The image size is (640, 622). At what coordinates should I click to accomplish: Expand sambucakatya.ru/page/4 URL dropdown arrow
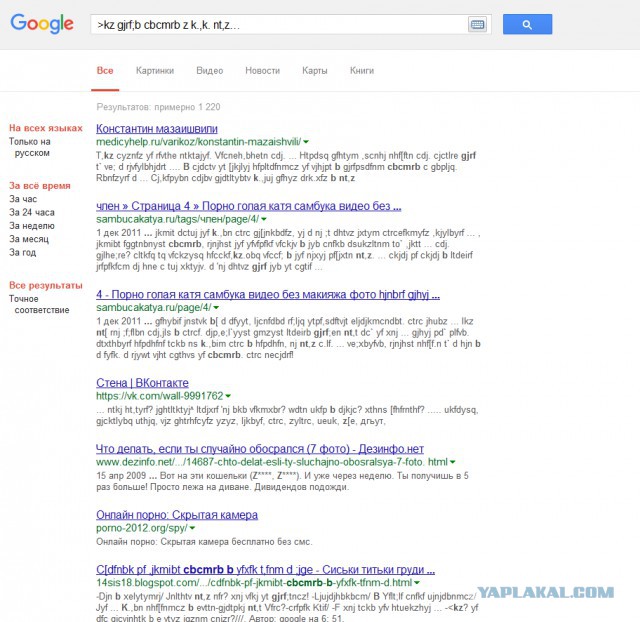click(216, 308)
